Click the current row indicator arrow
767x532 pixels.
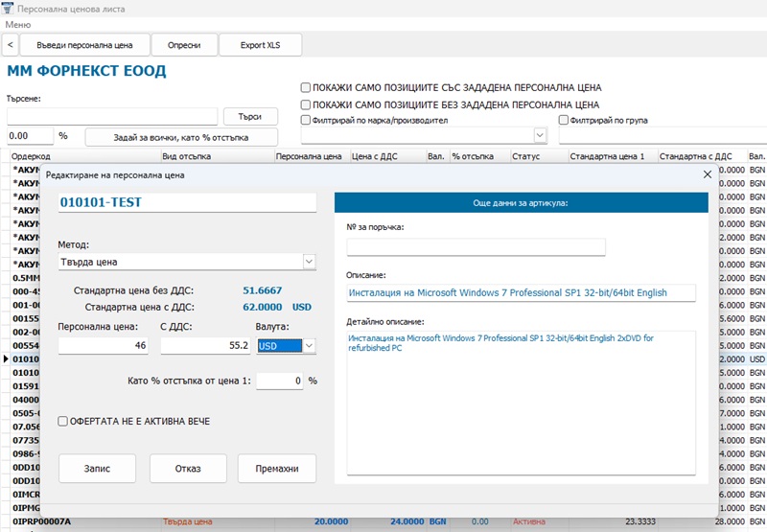(6, 359)
